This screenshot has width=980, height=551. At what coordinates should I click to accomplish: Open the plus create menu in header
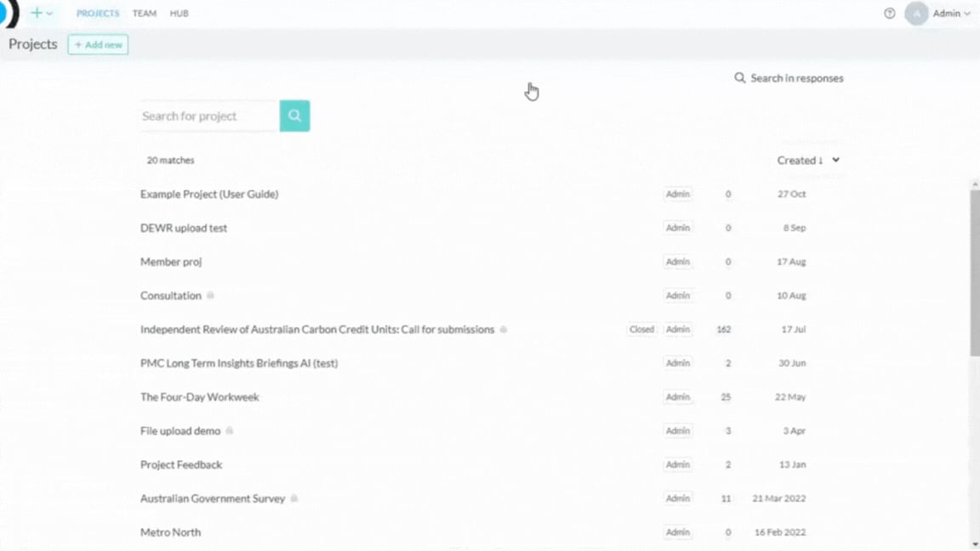tap(41, 13)
